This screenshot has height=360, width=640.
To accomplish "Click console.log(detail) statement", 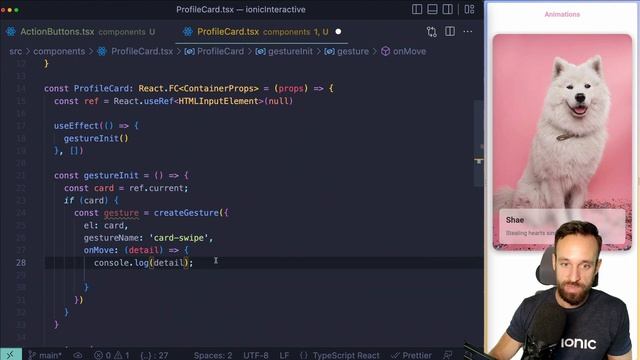I will [143, 262].
